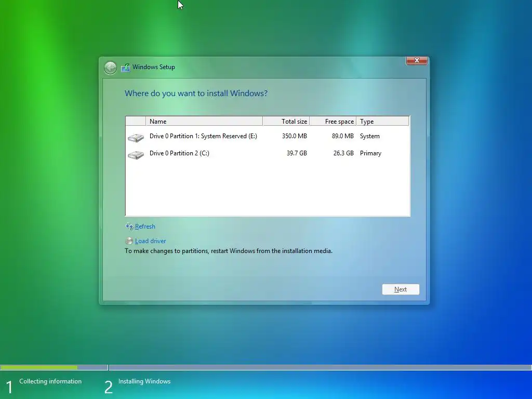Sort by the Total size column header
The height and width of the screenshot is (399, 532).
[x=286, y=121]
